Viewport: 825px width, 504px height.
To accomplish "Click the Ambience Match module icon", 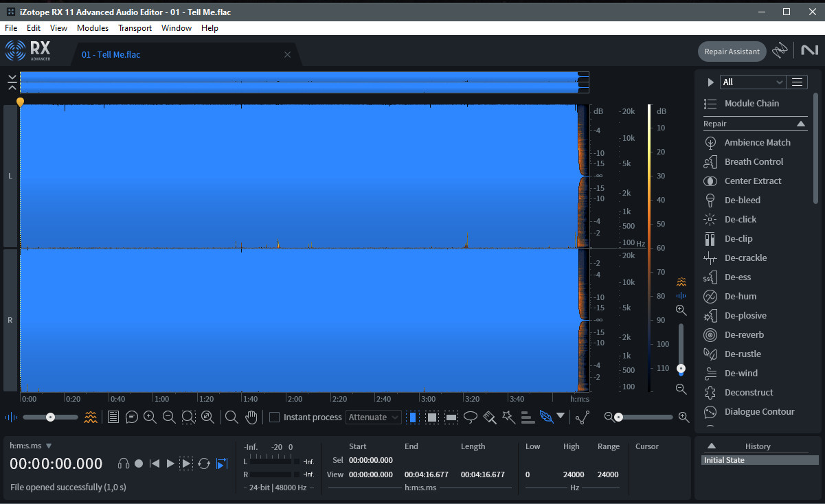I will coord(710,142).
